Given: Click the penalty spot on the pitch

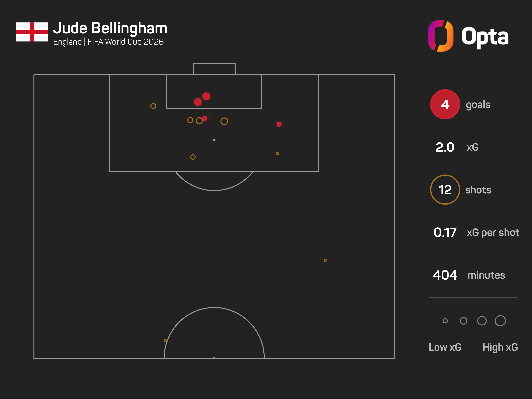Looking at the screenshot, I should [x=214, y=140].
